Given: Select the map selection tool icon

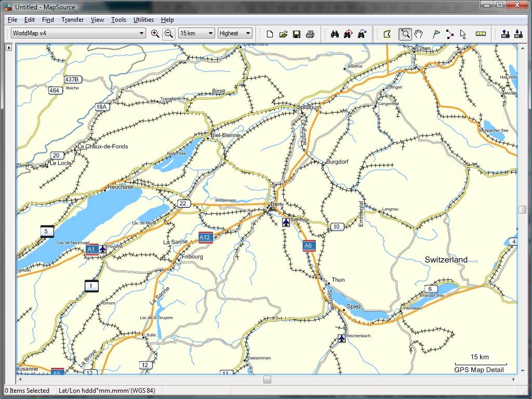Looking at the screenshot, I should [387, 34].
